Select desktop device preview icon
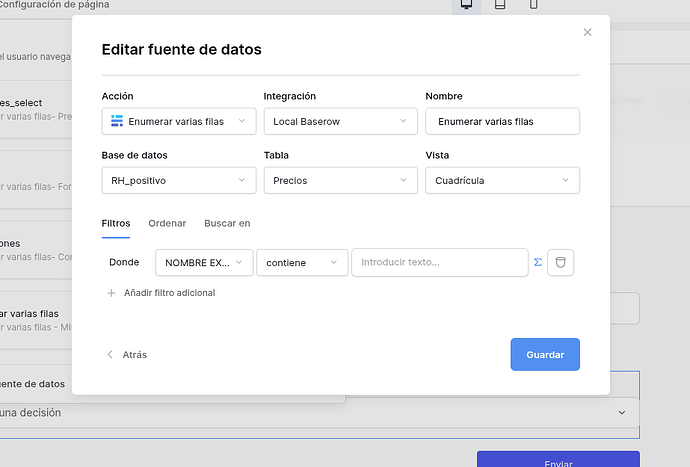Screen dimensions: 690x467 tap(466, 4)
